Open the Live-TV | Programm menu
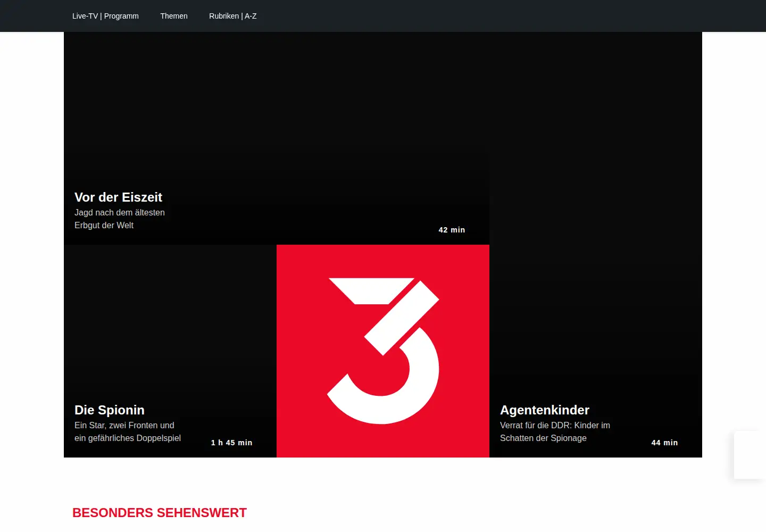 pyautogui.click(x=105, y=16)
